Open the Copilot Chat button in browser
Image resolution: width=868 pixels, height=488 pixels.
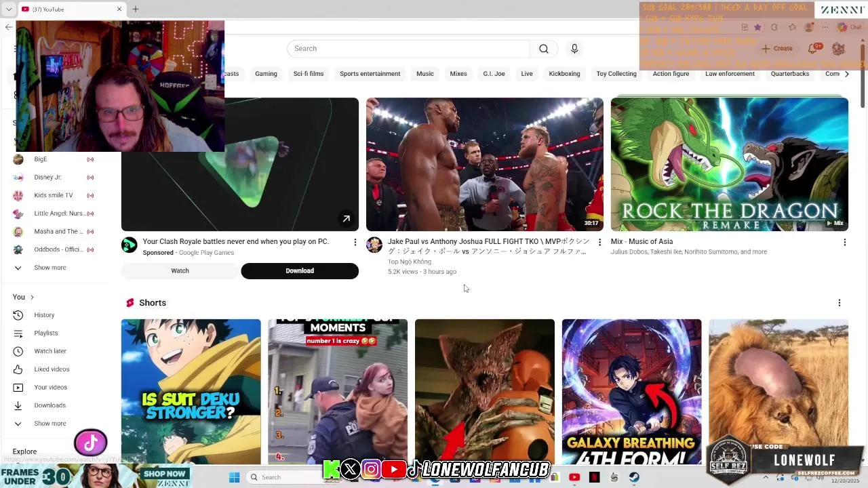(848, 28)
